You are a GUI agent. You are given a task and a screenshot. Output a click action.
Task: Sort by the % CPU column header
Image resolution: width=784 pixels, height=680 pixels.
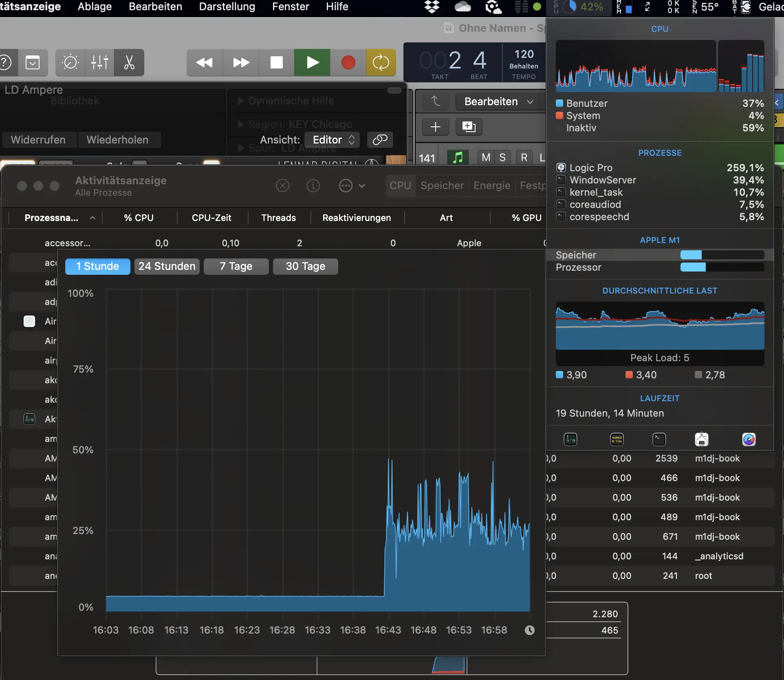pyautogui.click(x=139, y=218)
